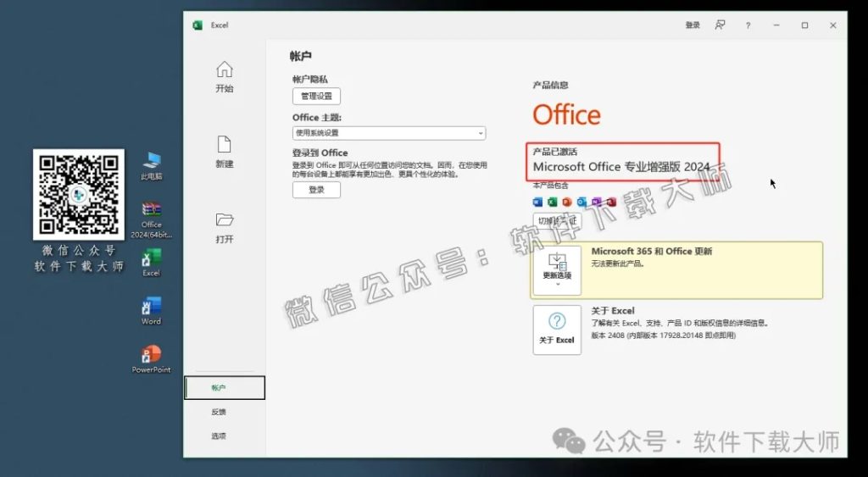Image resolution: width=868 pixels, height=477 pixels.
Task: Click the large Office logo text
Action: (x=566, y=114)
